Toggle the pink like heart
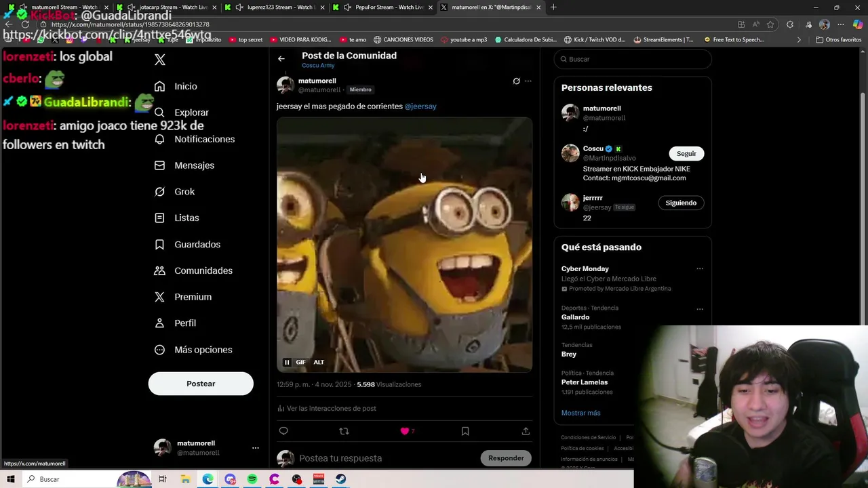The width and height of the screenshot is (868, 488). click(x=405, y=431)
